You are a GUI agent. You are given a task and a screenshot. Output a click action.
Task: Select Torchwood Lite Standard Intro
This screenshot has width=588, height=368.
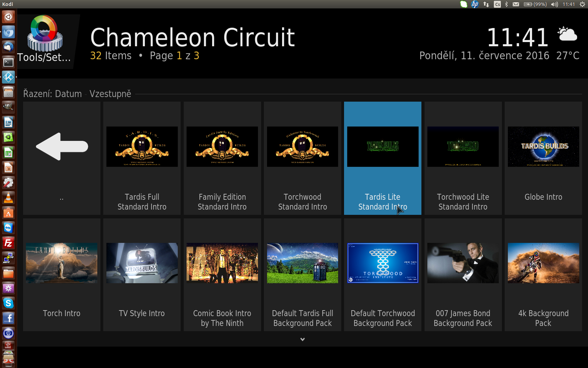coord(463,158)
